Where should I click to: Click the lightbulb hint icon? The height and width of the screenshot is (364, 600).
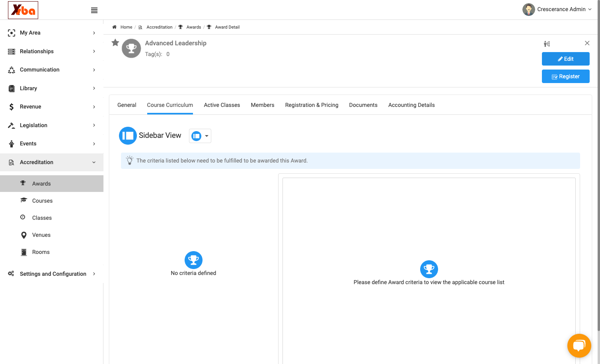click(x=130, y=161)
